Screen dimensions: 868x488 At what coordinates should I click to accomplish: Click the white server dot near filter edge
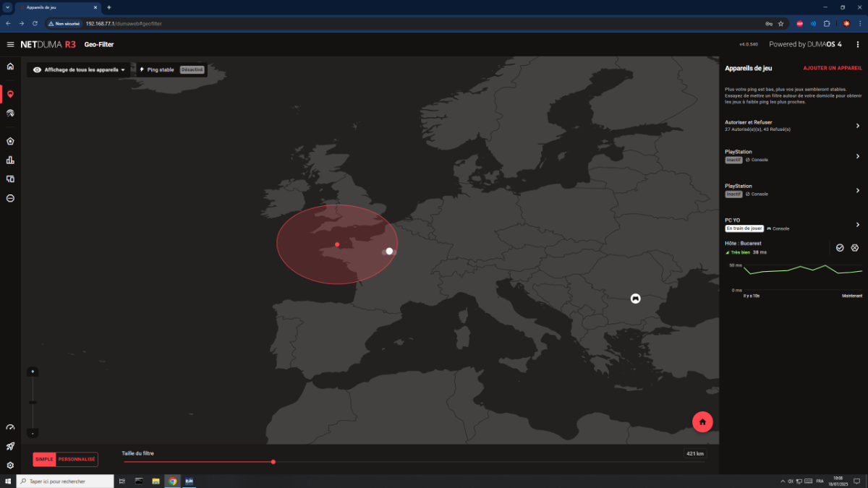click(389, 251)
